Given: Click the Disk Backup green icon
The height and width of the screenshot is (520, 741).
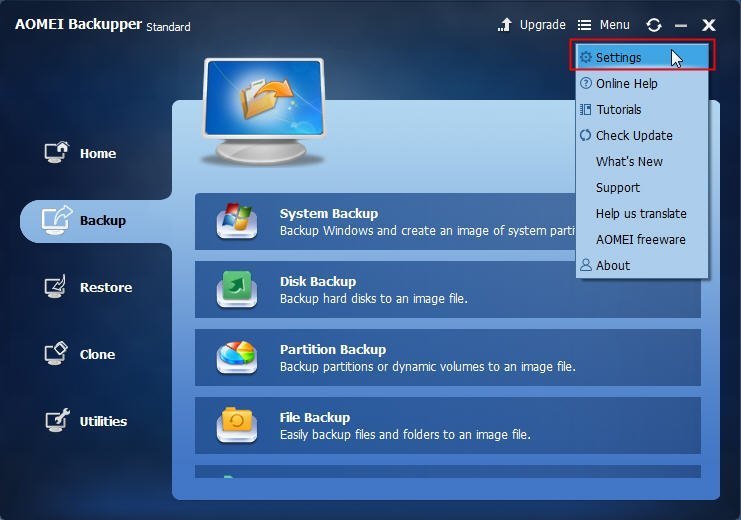Looking at the screenshot, I should pyautogui.click(x=237, y=289).
